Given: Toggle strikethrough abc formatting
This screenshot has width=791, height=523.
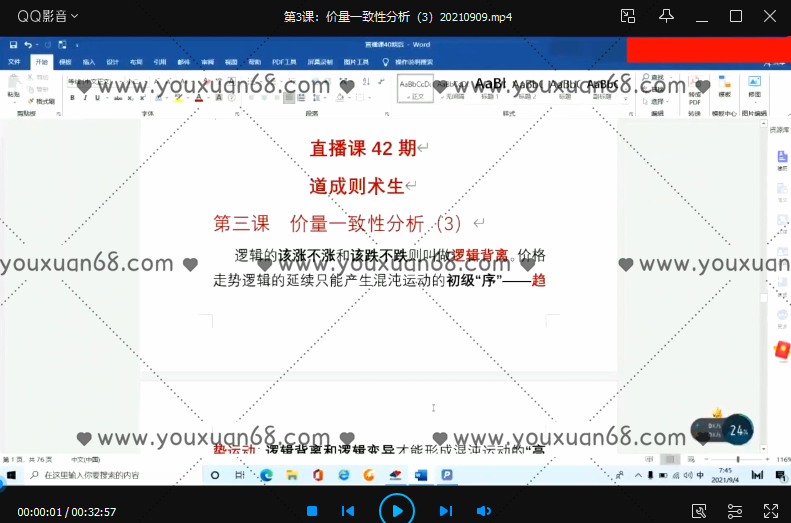Looking at the screenshot, I should 118,98.
